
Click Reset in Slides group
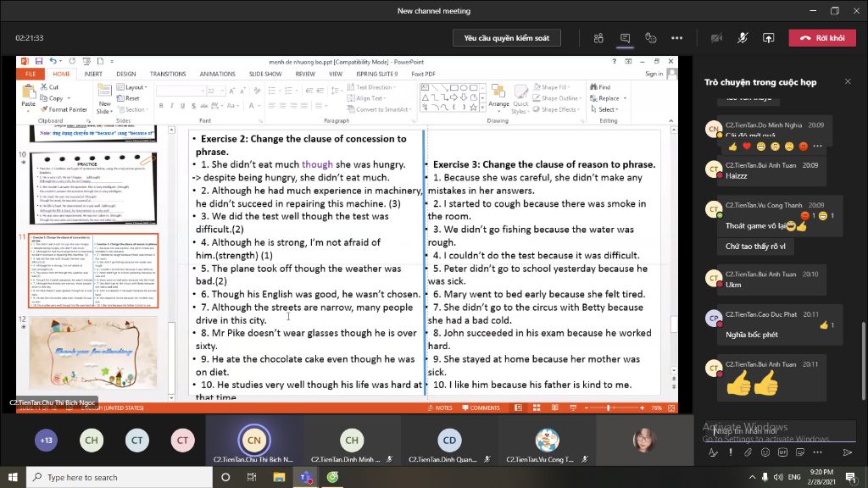click(129, 98)
